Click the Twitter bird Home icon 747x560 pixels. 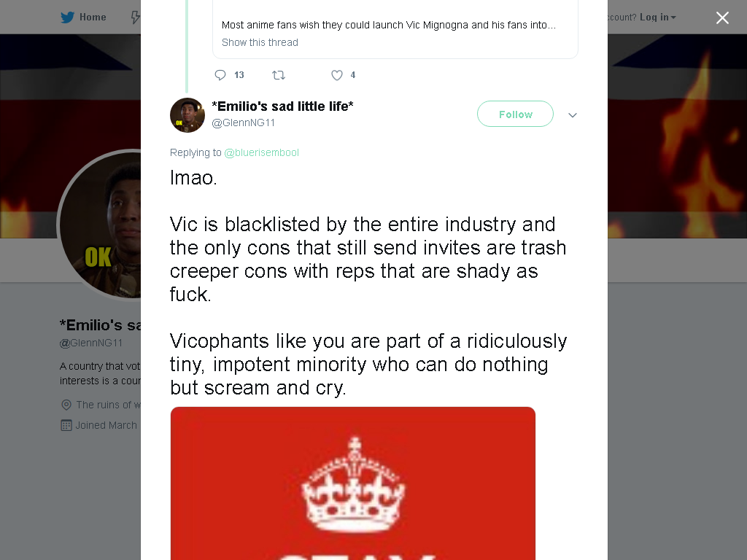[67, 17]
